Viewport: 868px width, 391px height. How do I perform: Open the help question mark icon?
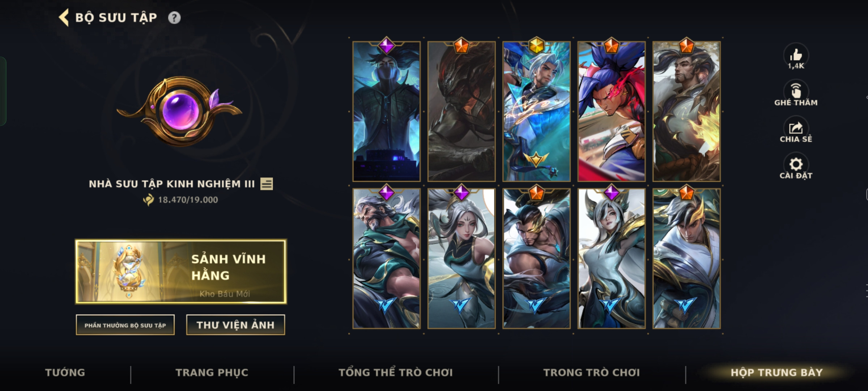(x=174, y=18)
